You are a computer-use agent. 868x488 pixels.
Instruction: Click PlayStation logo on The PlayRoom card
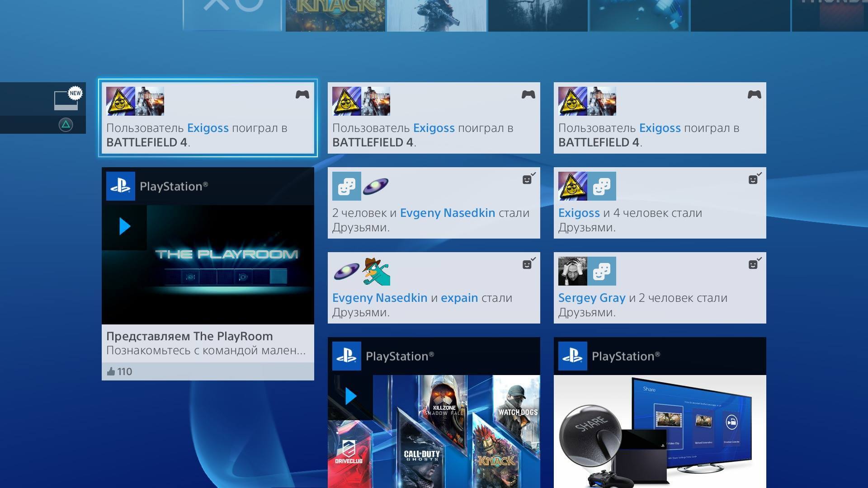click(x=121, y=186)
